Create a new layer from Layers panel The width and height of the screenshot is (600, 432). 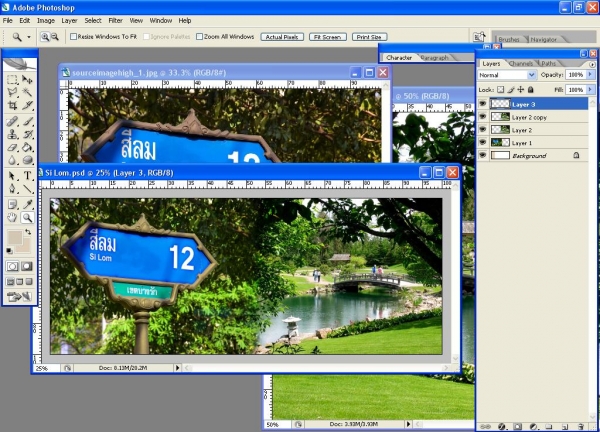click(x=565, y=426)
